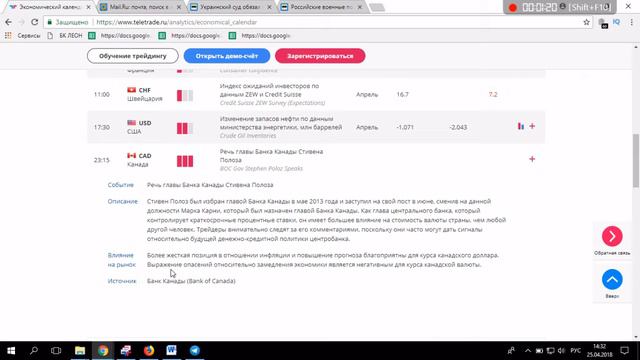
Task: Open the Chrome menu dots
Action: (631, 22)
